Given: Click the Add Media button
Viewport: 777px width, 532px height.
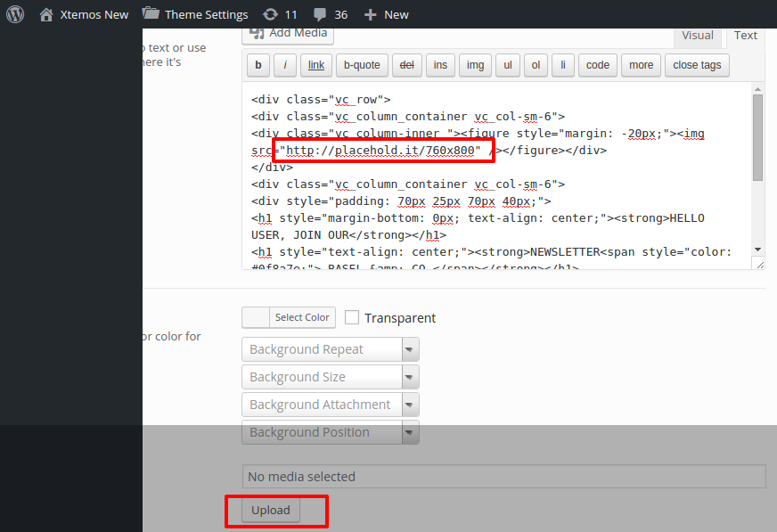Looking at the screenshot, I should [x=288, y=33].
